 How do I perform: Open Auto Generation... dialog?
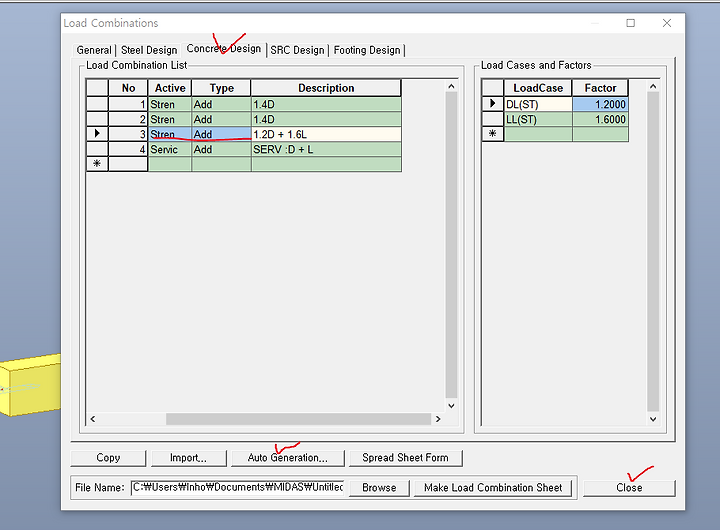(287, 458)
